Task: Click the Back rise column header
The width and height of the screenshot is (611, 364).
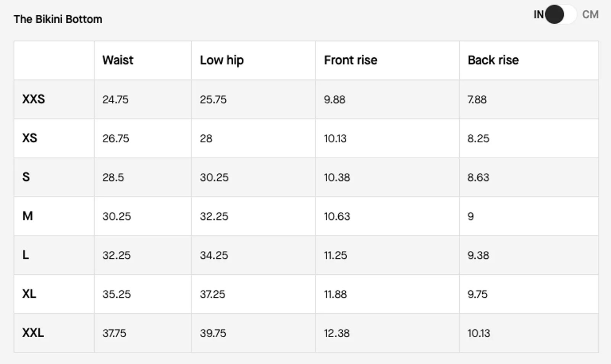Action: (x=493, y=60)
